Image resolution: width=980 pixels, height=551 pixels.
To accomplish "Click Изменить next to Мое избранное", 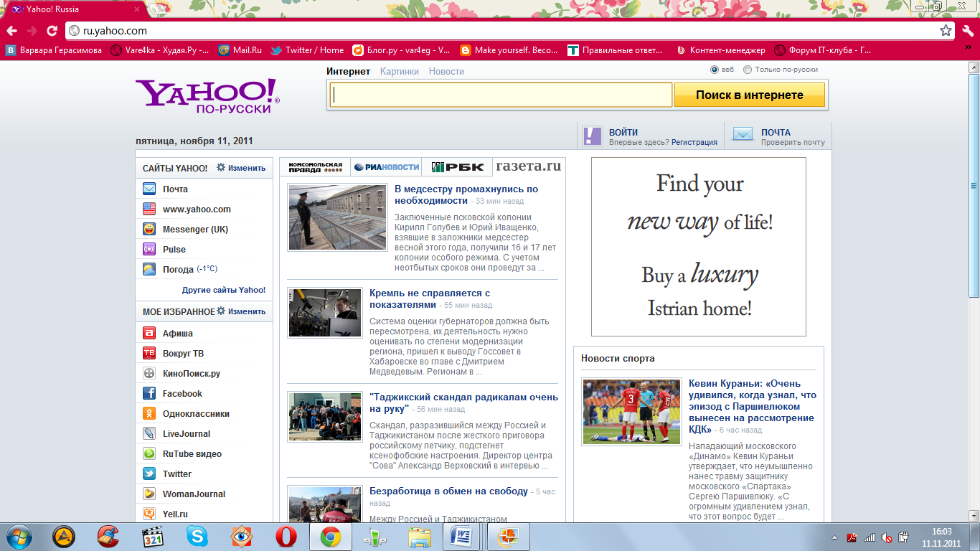I will (241, 311).
